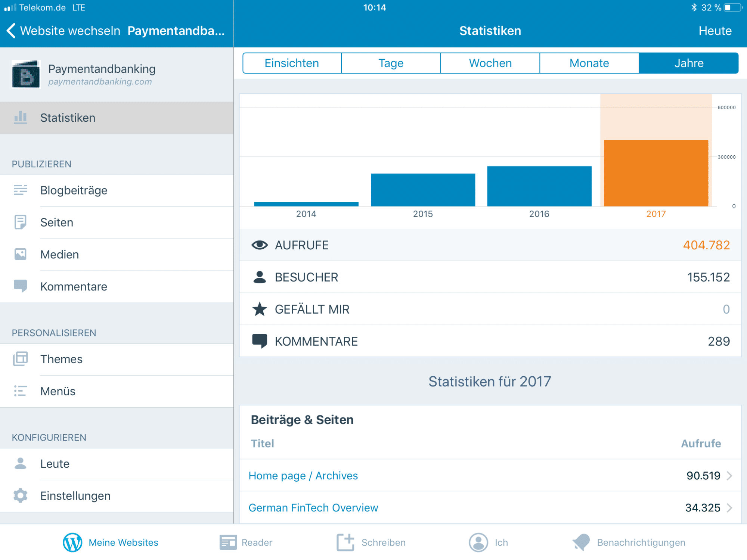Tap the Einstellungen label in sidebar
Screen dimensions: 747x560
(75, 496)
